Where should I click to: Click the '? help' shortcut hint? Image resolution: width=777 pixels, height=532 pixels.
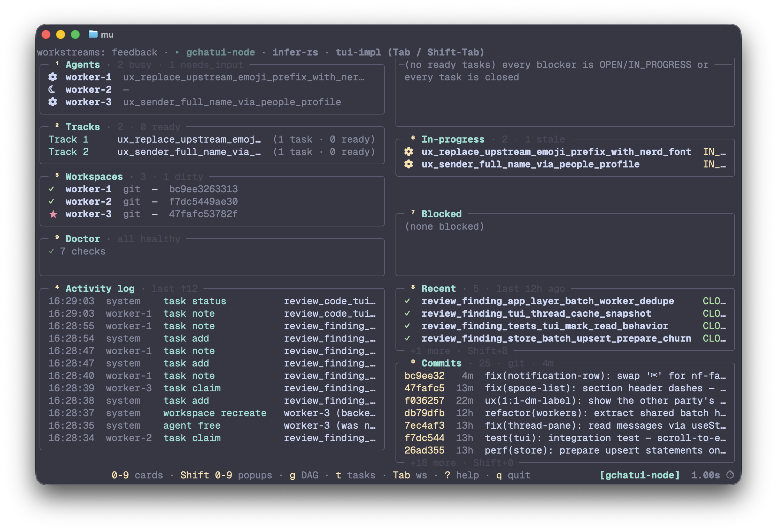(x=462, y=476)
